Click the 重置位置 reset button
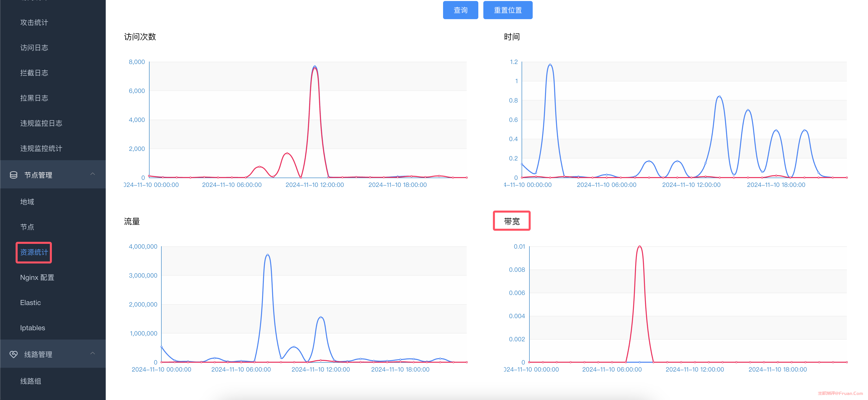This screenshot has height=400, width=868. [x=508, y=10]
